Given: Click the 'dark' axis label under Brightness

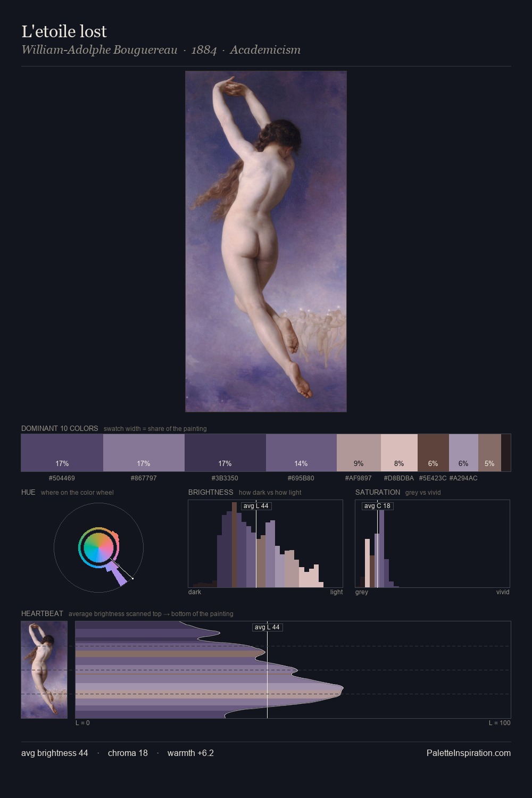Looking at the screenshot, I should point(195,592).
